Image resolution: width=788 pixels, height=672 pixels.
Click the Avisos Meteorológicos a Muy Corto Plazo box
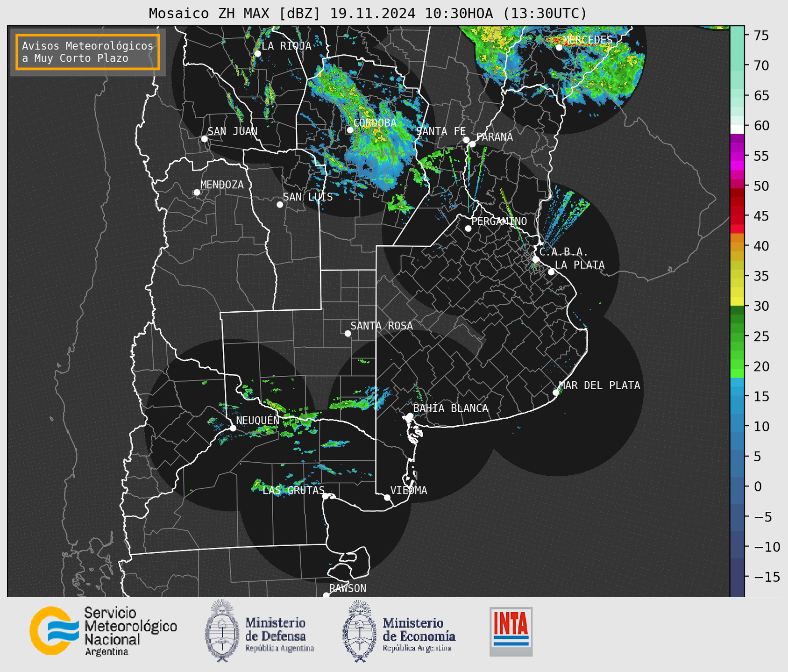point(88,52)
